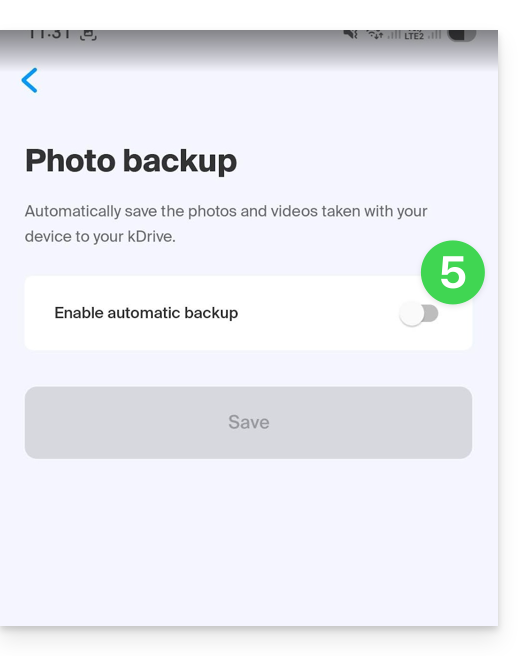Tap the screen capture icon beside clock
The height and width of the screenshot is (656, 528).
click(x=88, y=35)
